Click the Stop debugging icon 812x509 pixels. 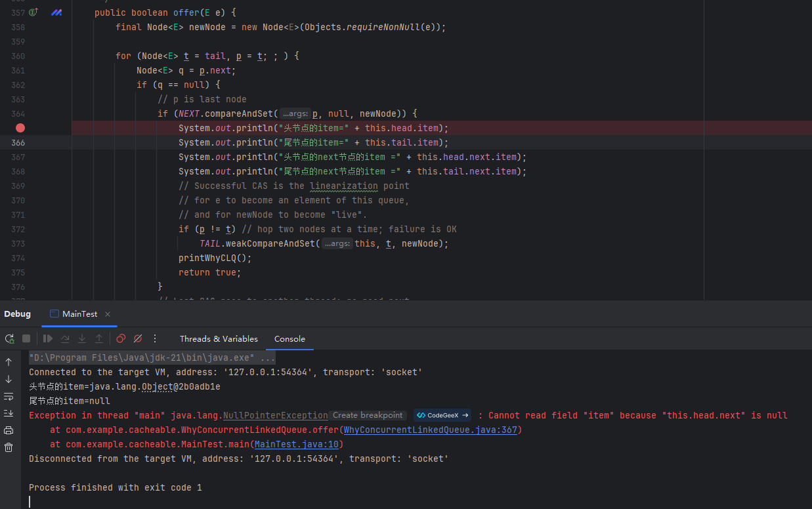tap(26, 338)
